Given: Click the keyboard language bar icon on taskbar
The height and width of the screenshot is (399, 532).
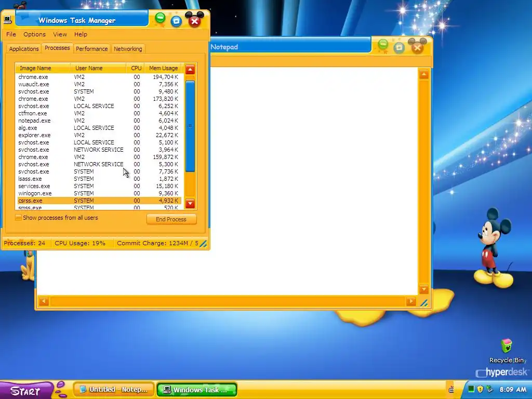Looking at the screenshot, I should [451, 390].
